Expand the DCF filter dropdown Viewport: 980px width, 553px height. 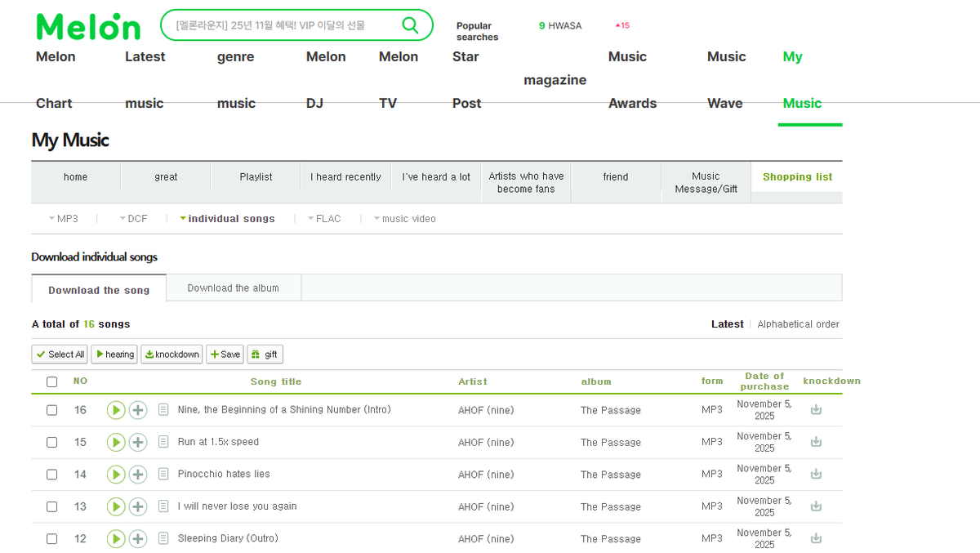(133, 219)
